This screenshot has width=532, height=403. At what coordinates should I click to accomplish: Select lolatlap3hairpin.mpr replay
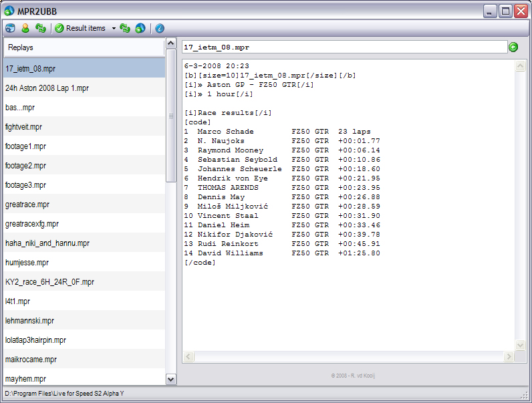(x=84, y=340)
